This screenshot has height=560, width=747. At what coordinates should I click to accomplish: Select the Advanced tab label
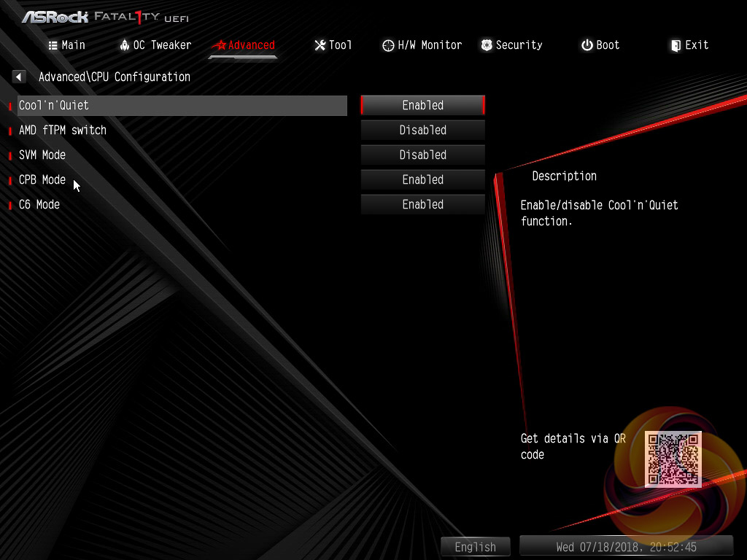click(x=252, y=45)
